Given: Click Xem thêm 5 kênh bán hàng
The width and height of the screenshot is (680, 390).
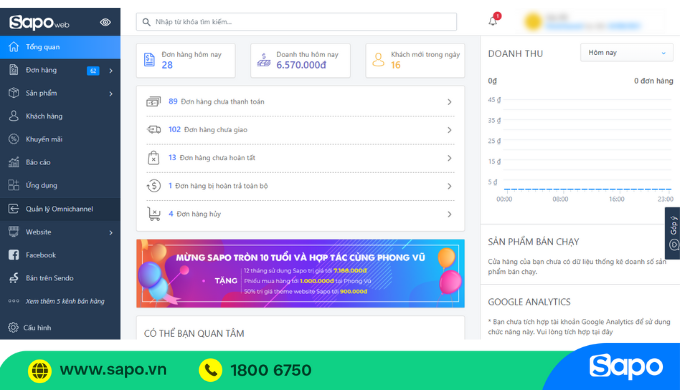Looking at the screenshot, I should 65,301.
